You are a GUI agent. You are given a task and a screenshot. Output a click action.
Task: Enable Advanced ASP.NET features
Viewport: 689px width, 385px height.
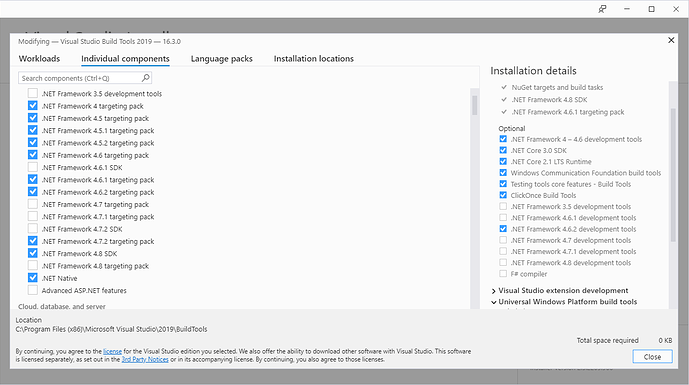point(33,290)
